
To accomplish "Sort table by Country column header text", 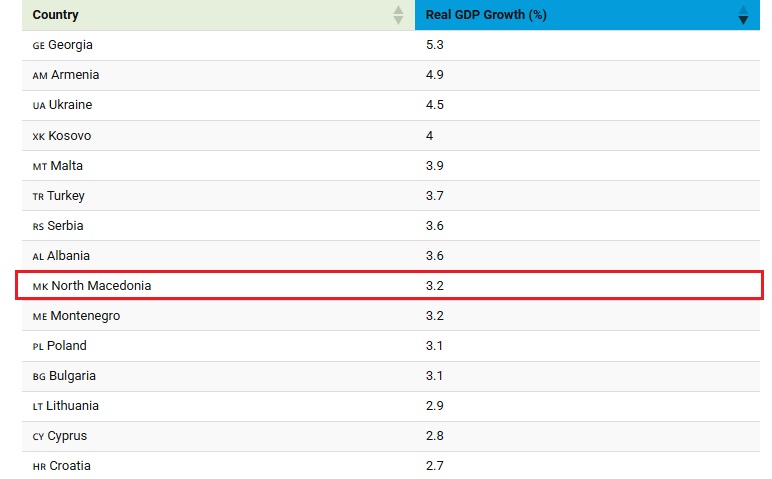I will (x=56, y=15).
